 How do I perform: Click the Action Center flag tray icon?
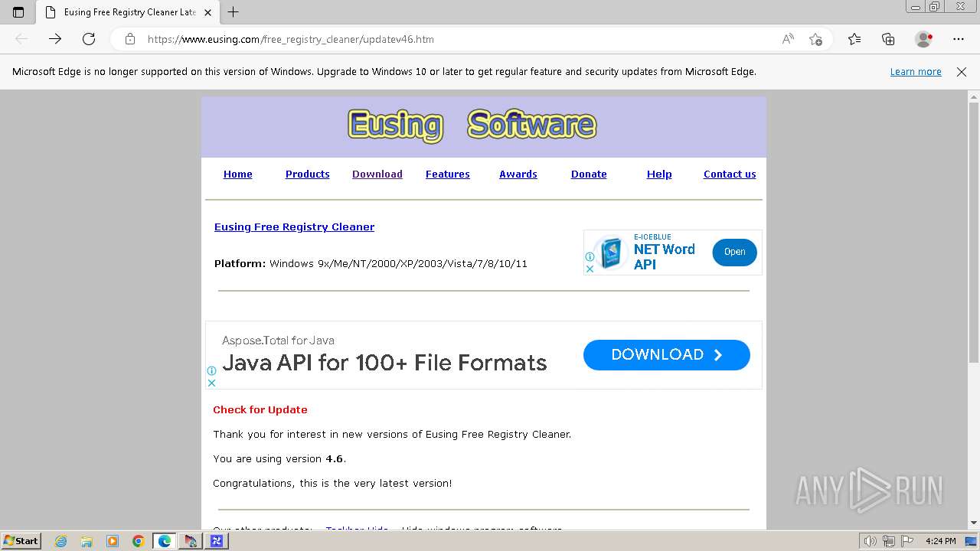tap(906, 541)
